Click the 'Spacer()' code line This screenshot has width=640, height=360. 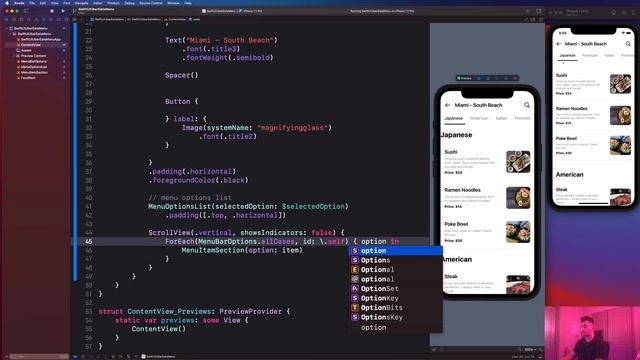click(x=182, y=75)
